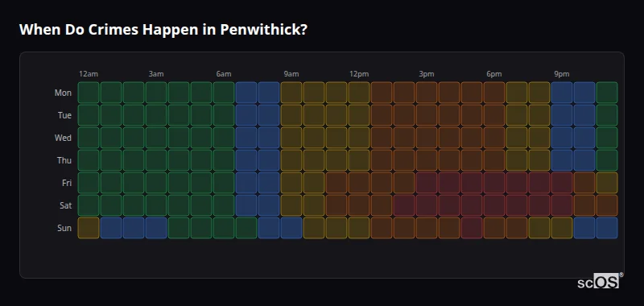The image size is (644, 306).
Task: Select the Sunday 11pm blue cell
Action: pyautogui.click(x=607, y=228)
